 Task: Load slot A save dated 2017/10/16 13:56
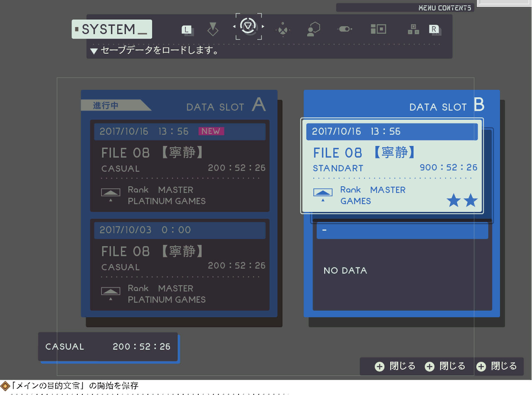click(x=180, y=166)
